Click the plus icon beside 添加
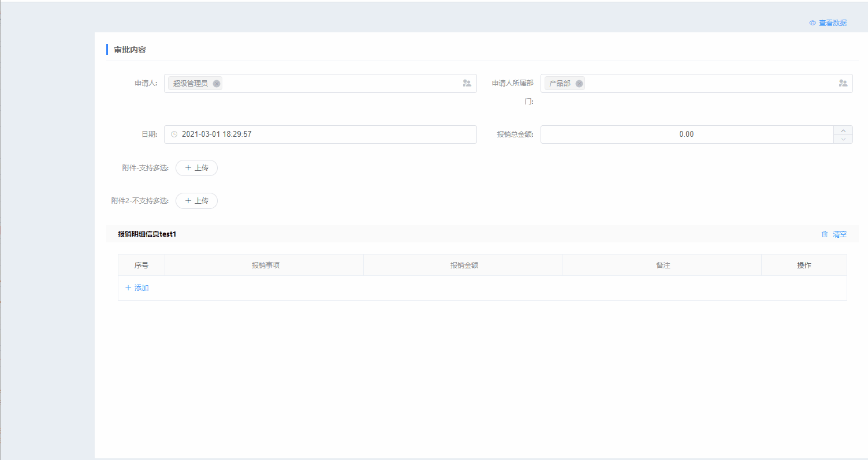The height and width of the screenshot is (460, 868). [x=128, y=288]
